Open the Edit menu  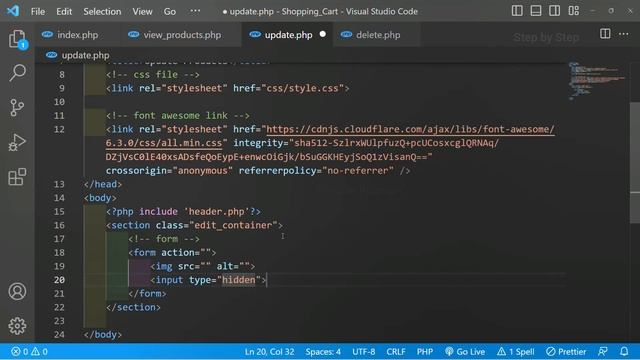pyautogui.click(x=64, y=11)
